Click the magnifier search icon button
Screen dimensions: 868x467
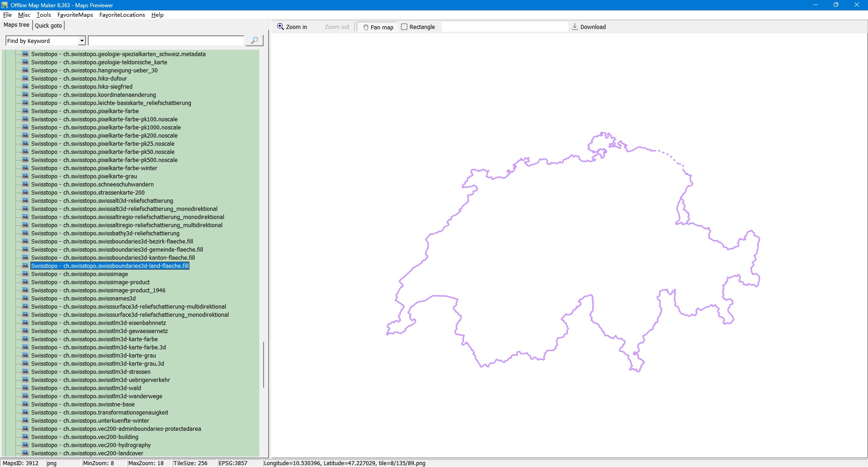(254, 41)
